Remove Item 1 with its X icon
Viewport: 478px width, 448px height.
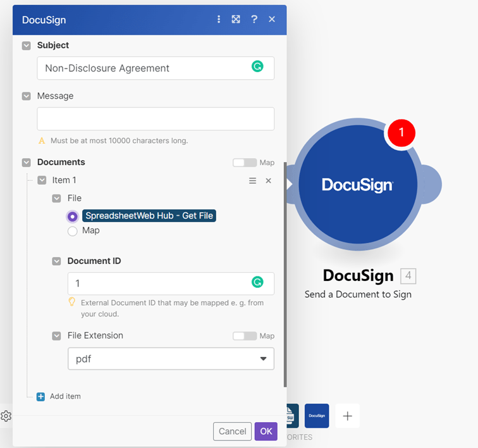tap(268, 181)
